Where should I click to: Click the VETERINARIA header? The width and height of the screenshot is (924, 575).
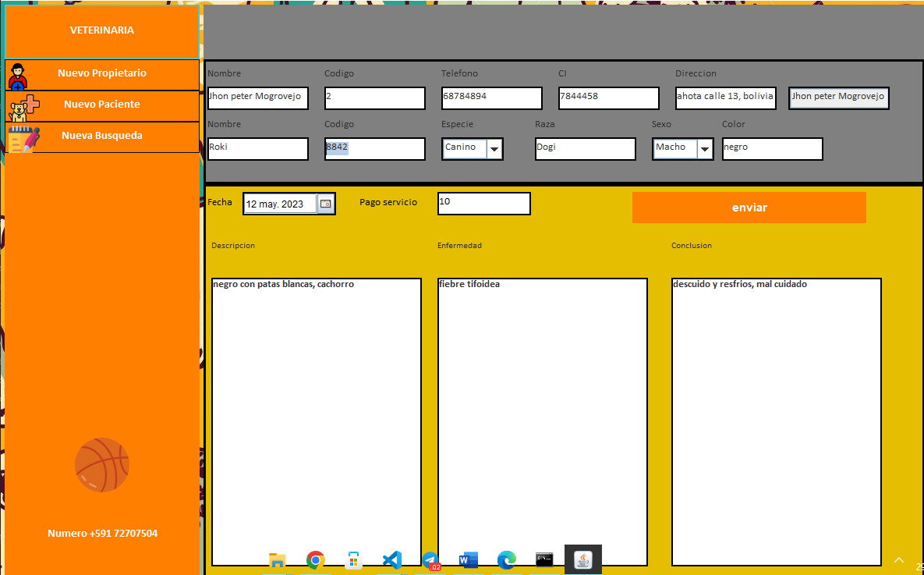102,30
